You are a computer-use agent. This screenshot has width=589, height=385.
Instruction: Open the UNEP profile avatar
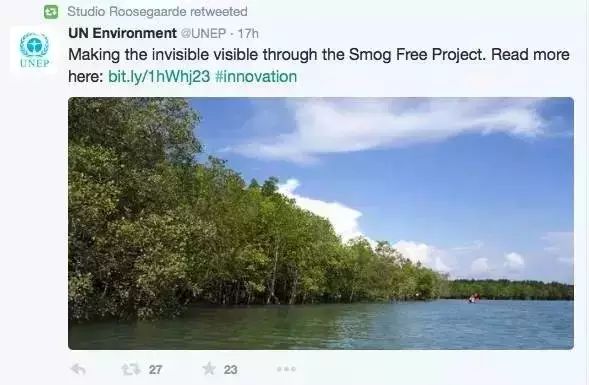tap(34, 50)
